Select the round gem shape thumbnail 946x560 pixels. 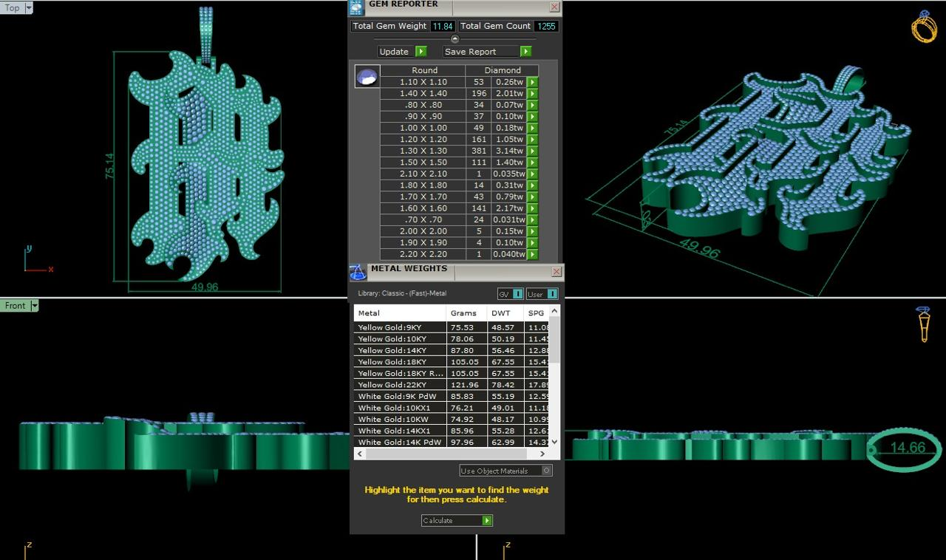click(367, 76)
